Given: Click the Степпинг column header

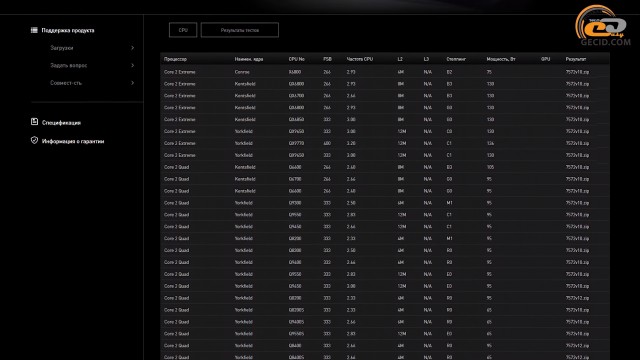Looking at the screenshot, I should click(x=456, y=59).
